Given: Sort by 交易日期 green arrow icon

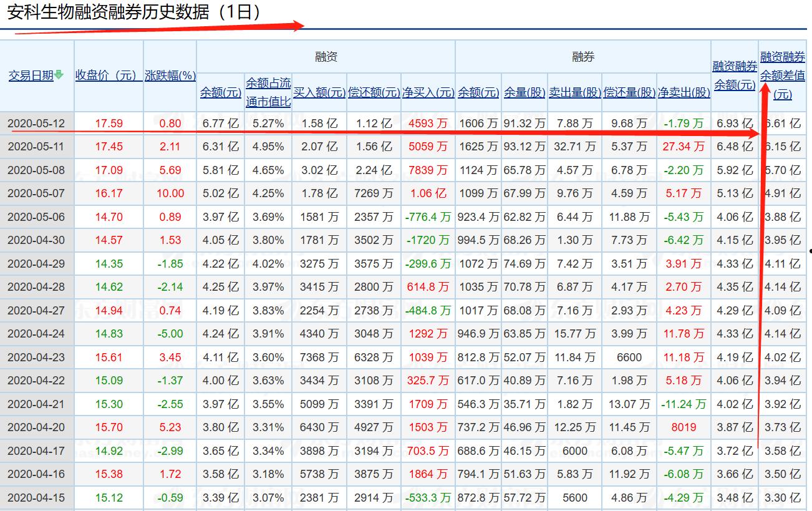Looking at the screenshot, I should (x=59, y=75).
